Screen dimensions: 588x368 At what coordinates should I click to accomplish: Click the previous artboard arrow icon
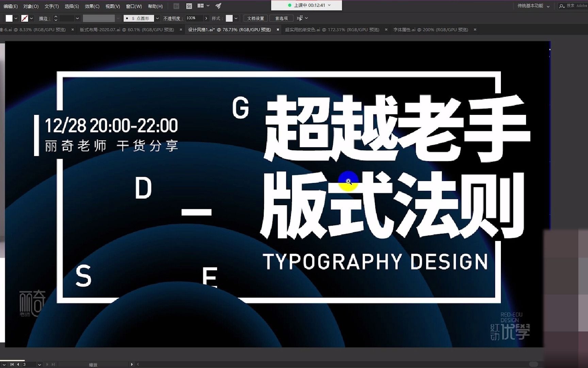18,364
